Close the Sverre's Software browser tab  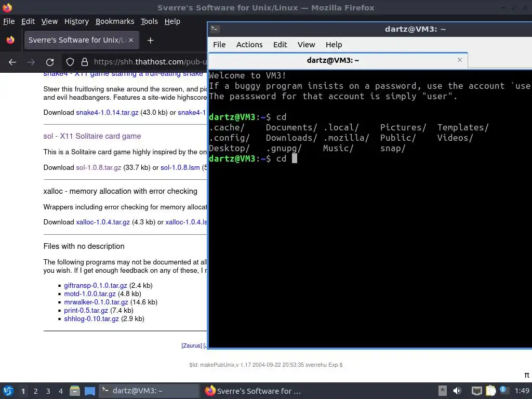pos(131,40)
